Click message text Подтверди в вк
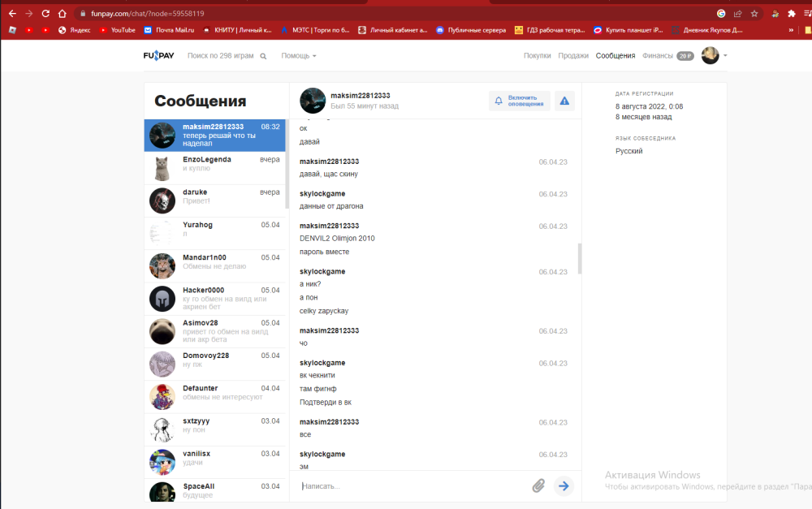The width and height of the screenshot is (812, 509). pos(326,402)
